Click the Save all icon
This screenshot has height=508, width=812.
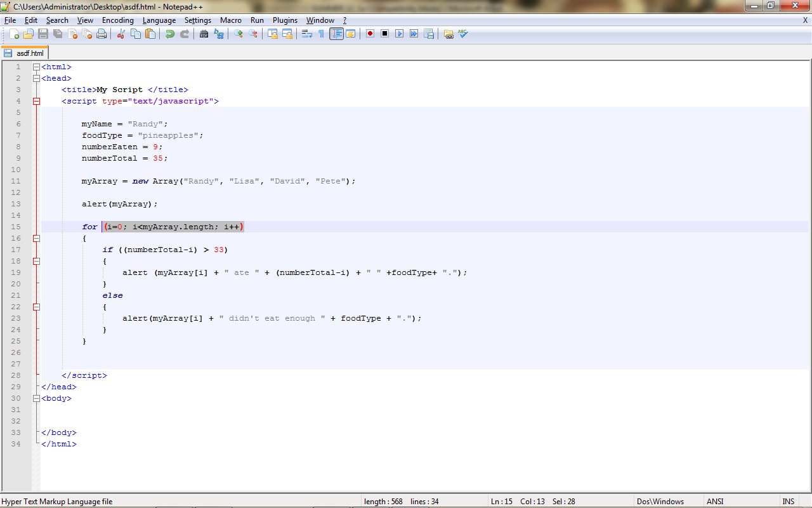click(x=58, y=34)
